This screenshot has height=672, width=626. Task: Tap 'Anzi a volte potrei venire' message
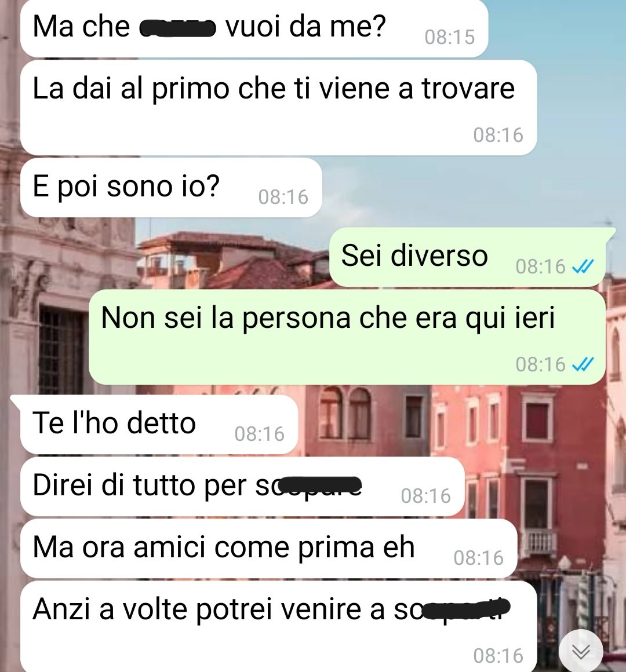pyautogui.click(x=278, y=627)
